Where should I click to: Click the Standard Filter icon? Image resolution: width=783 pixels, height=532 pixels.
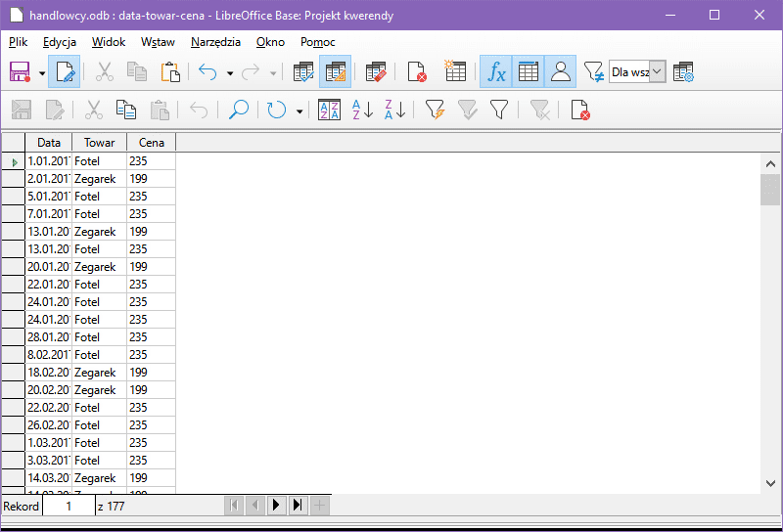499,111
